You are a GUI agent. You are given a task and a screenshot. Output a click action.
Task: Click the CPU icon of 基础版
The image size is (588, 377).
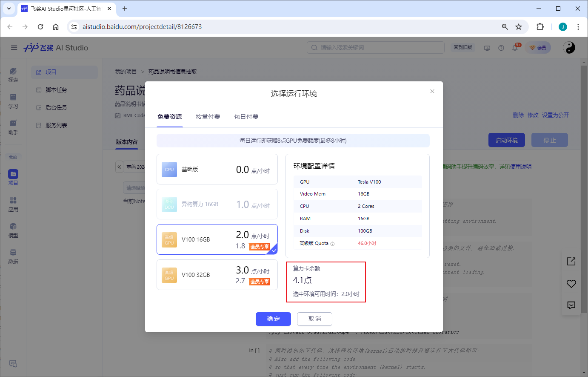tap(169, 170)
